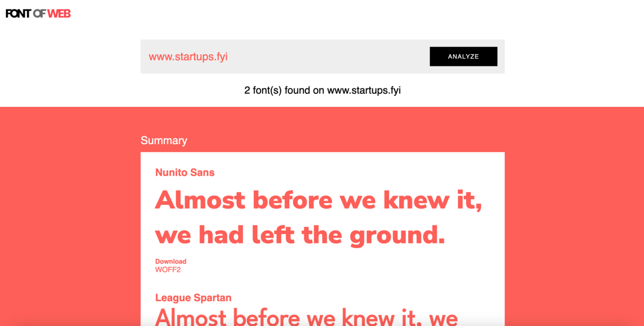This screenshot has width=644, height=326.
Task: Select the League Spartan font name
Action: pyautogui.click(x=193, y=298)
